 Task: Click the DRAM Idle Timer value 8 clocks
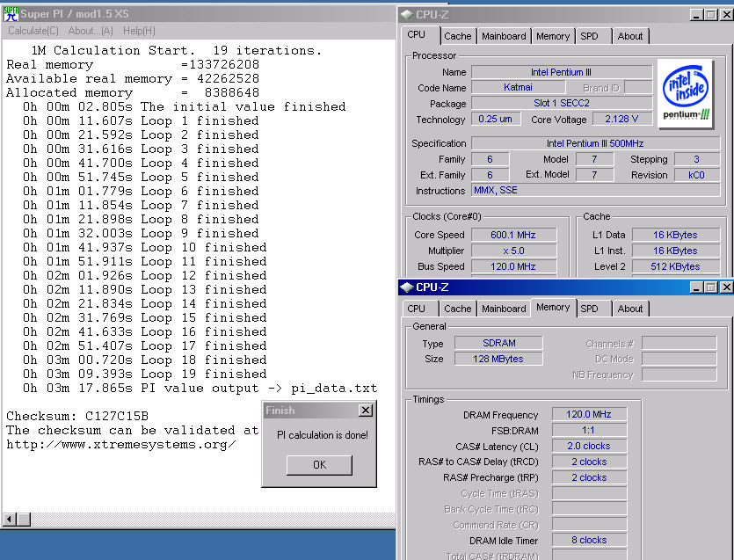589,540
